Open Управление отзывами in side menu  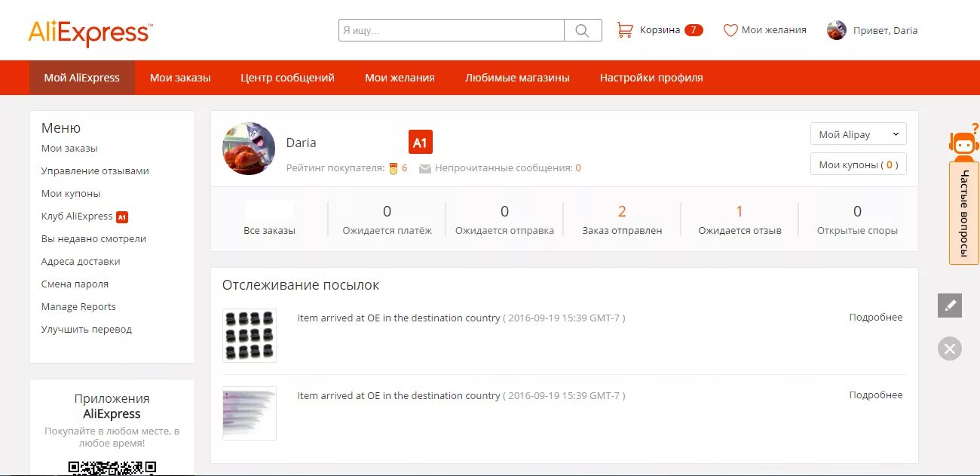pos(95,171)
